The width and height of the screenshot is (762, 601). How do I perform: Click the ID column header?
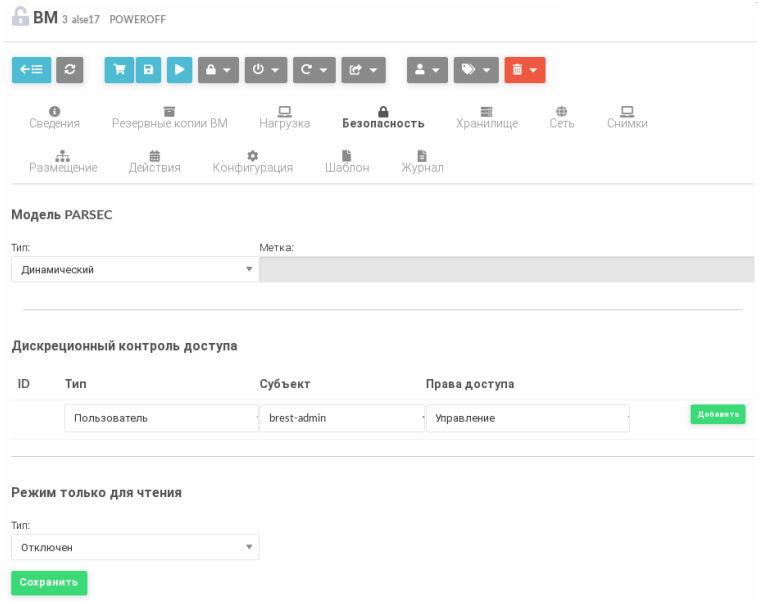coord(23,384)
